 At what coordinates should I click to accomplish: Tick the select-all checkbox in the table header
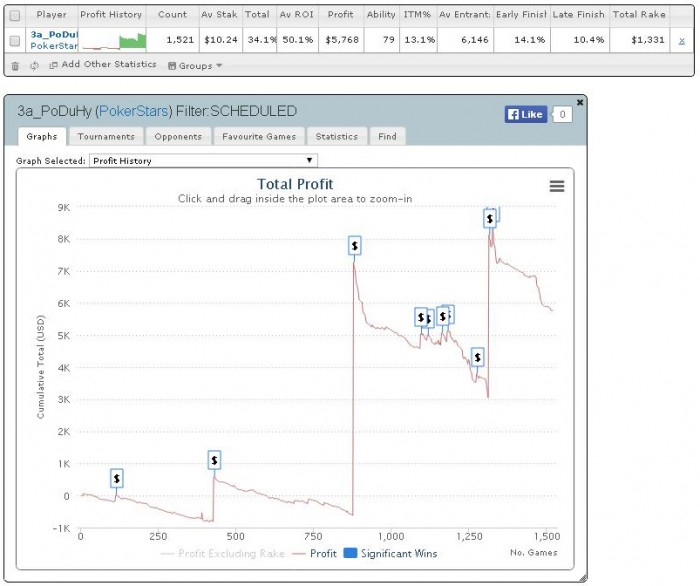point(15,16)
